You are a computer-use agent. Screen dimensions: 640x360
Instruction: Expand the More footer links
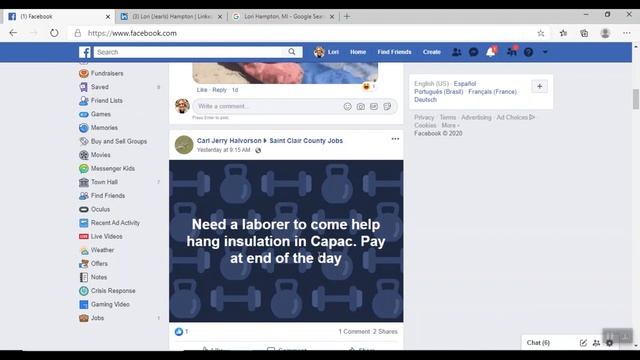[450, 125]
